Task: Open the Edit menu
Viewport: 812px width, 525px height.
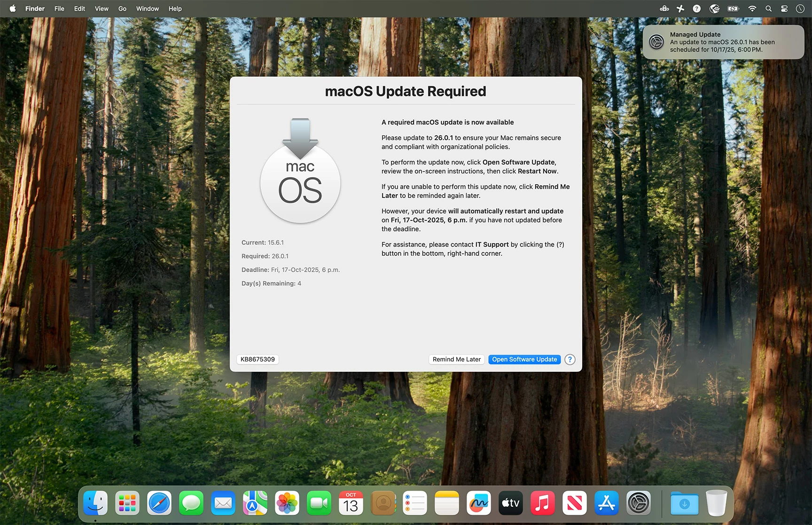Action: pyautogui.click(x=79, y=8)
